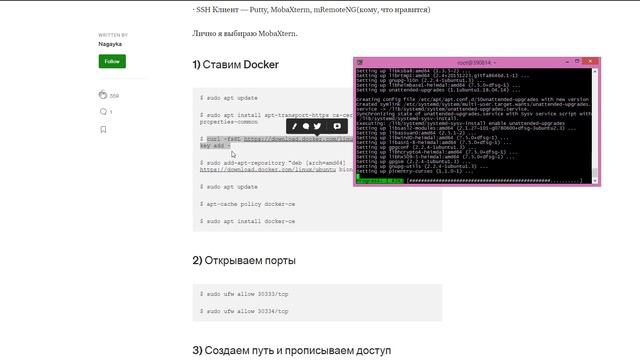Click the 'apt-cache policy docker-ce' line

click(247, 204)
